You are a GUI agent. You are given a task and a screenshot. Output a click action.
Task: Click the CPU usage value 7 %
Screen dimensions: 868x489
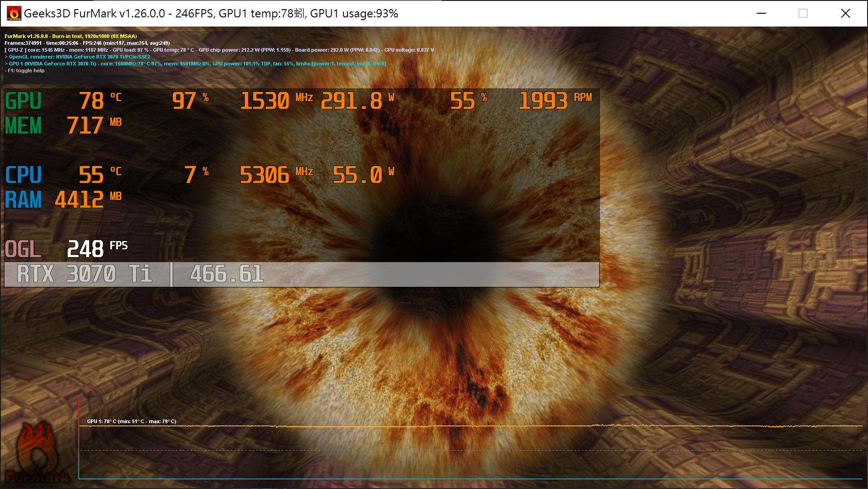pyautogui.click(x=197, y=175)
